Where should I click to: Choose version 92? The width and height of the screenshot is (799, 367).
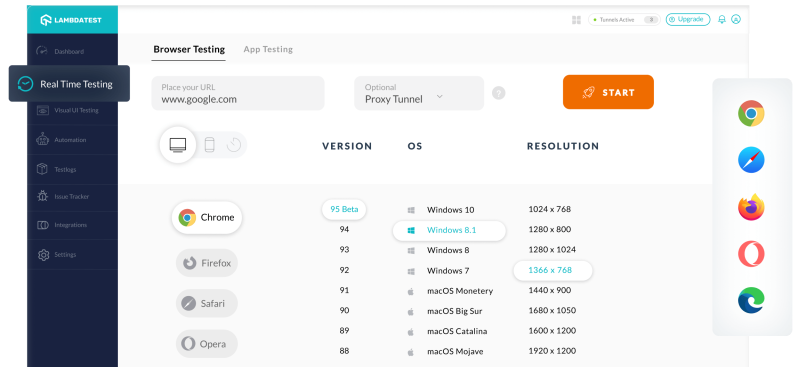[344, 270]
